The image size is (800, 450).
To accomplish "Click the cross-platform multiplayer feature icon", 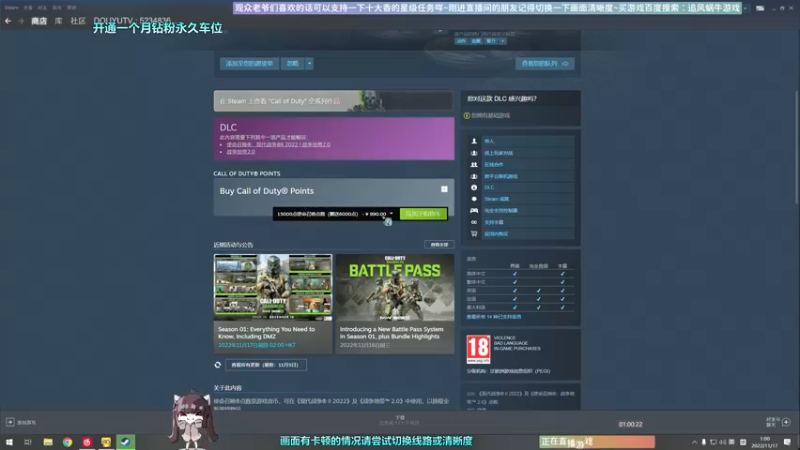I will pos(474,177).
